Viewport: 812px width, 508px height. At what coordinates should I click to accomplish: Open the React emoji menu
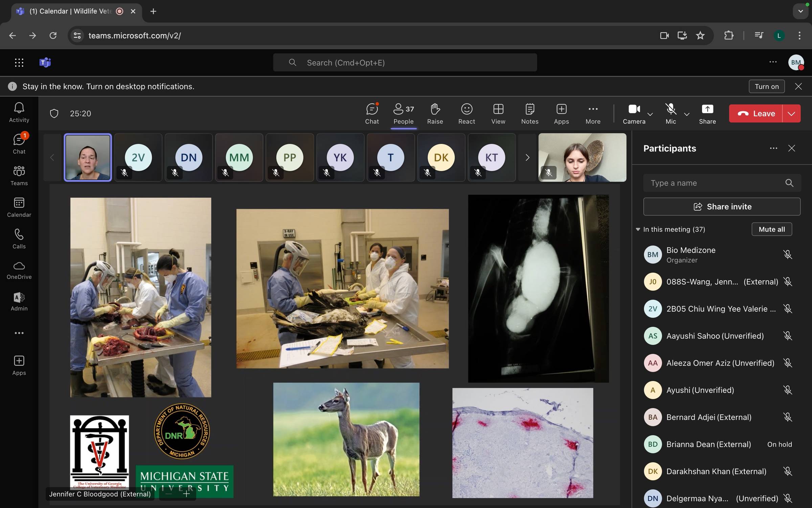pyautogui.click(x=466, y=113)
